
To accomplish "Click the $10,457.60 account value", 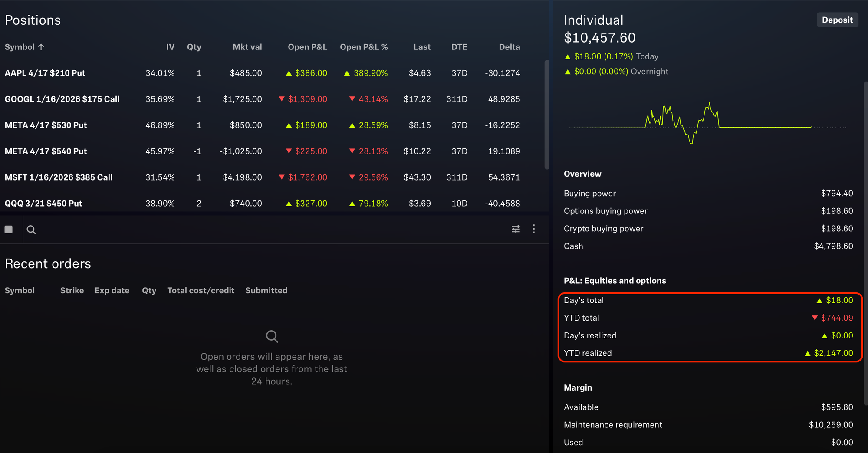I will pos(599,38).
